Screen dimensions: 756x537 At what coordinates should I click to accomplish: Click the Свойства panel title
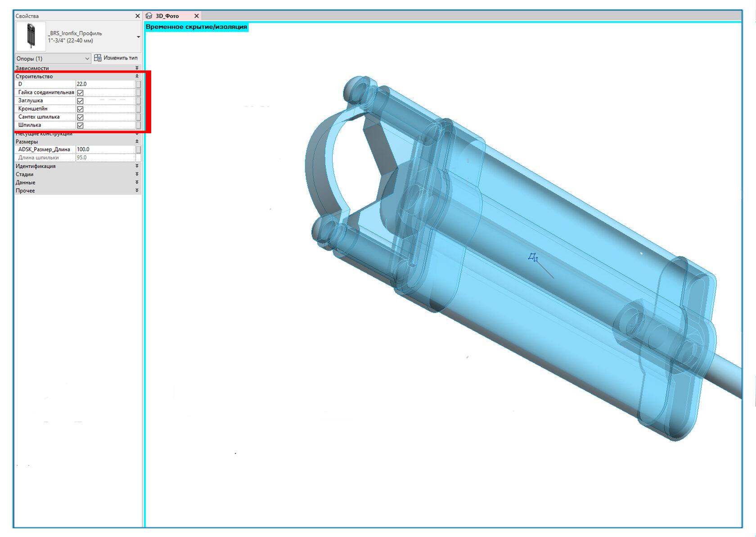(x=27, y=16)
